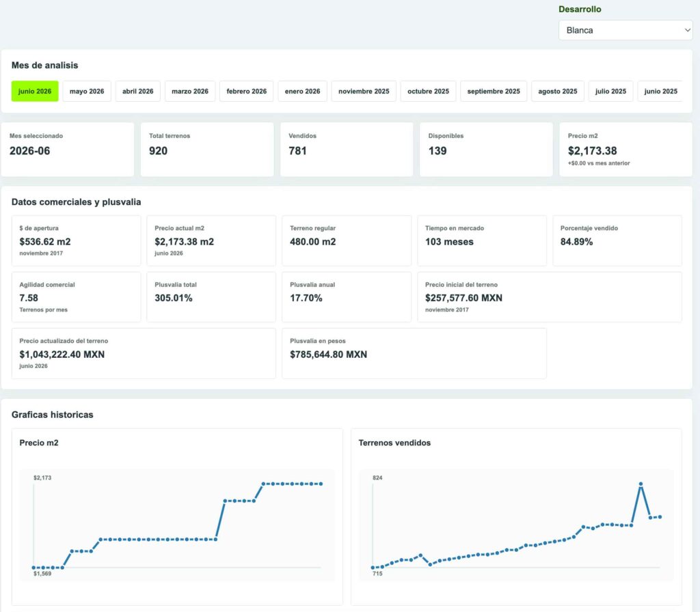Click the '+$0.00 vs mes anterior' note
This screenshot has height=612, width=700.
599,163
